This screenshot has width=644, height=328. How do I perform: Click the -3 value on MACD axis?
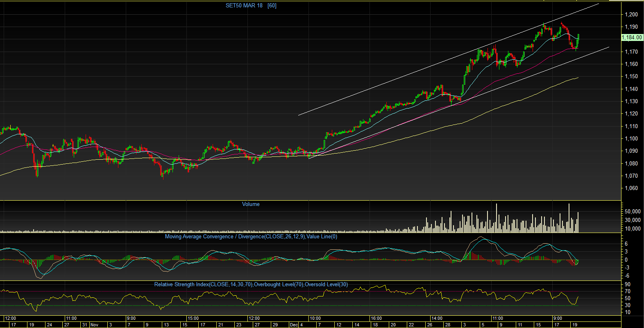click(627, 267)
